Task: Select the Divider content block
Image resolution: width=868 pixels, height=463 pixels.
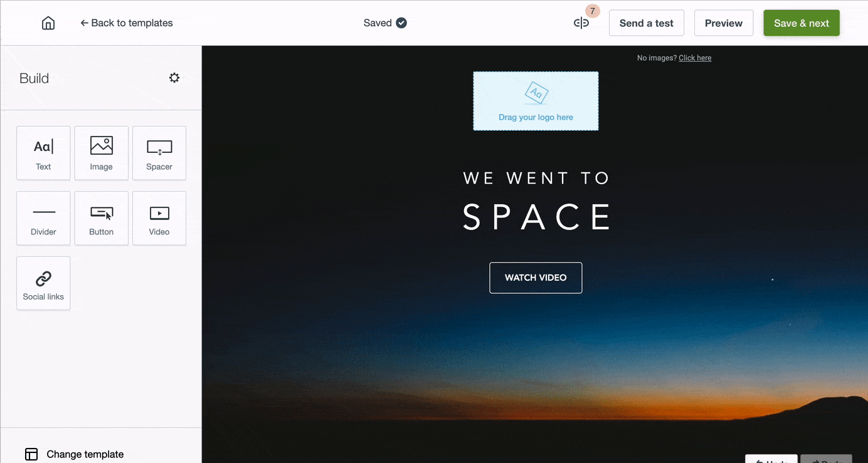Action: pos(43,218)
